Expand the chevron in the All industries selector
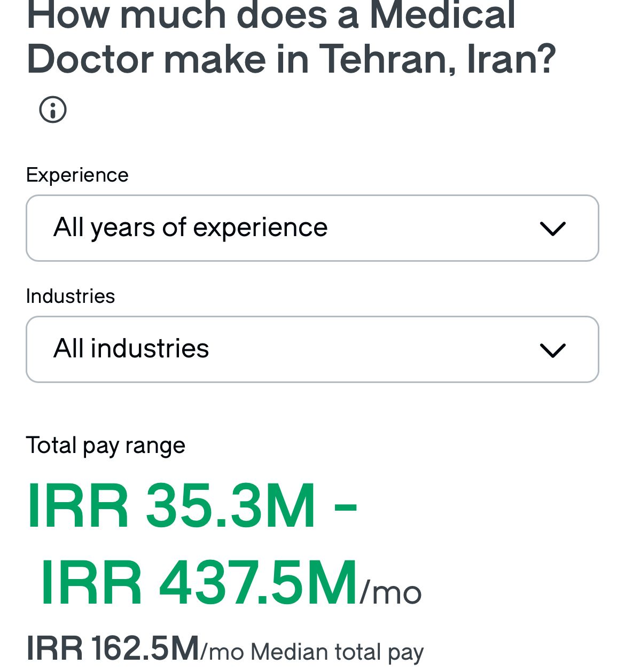The image size is (625, 672). [552, 350]
